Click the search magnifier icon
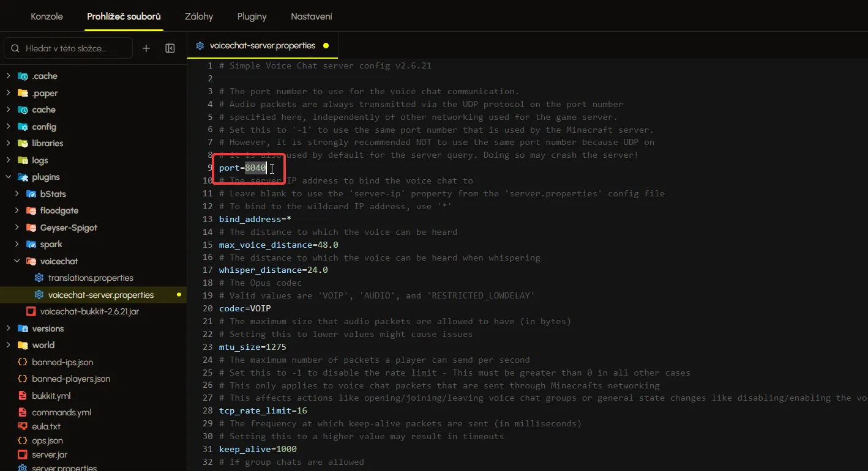868x471 pixels. tap(16, 48)
